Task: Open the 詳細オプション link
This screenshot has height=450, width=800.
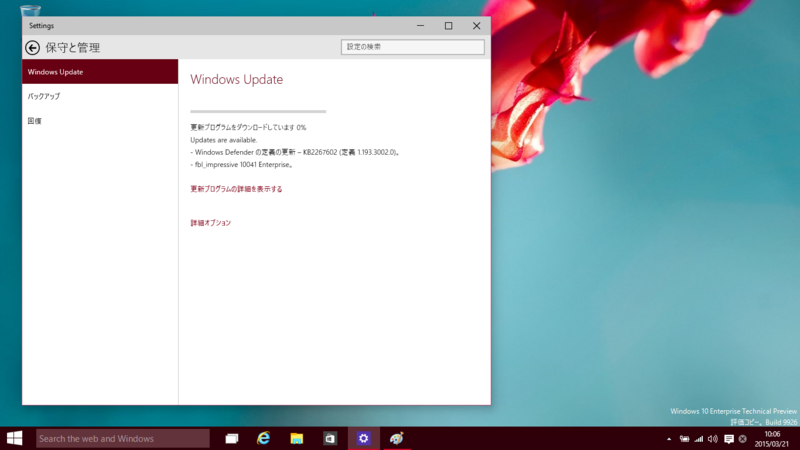Action: pyautogui.click(x=211, y=223)
